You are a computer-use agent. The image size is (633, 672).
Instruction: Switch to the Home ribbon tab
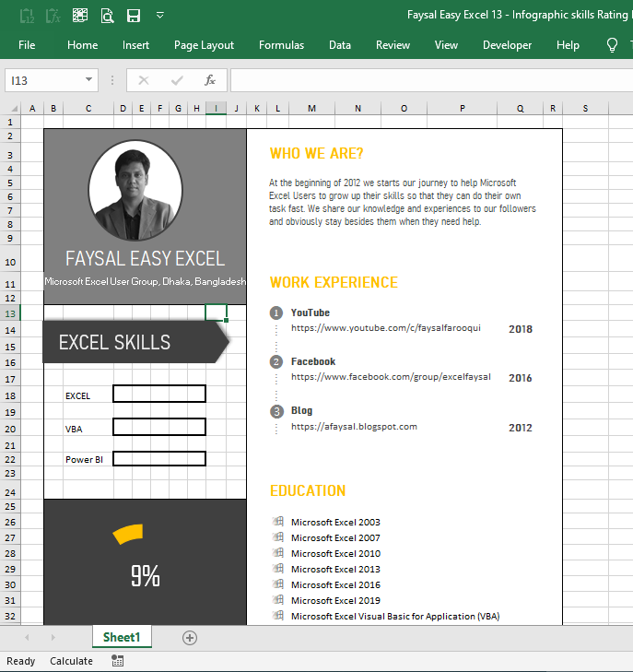coord(82,45)
